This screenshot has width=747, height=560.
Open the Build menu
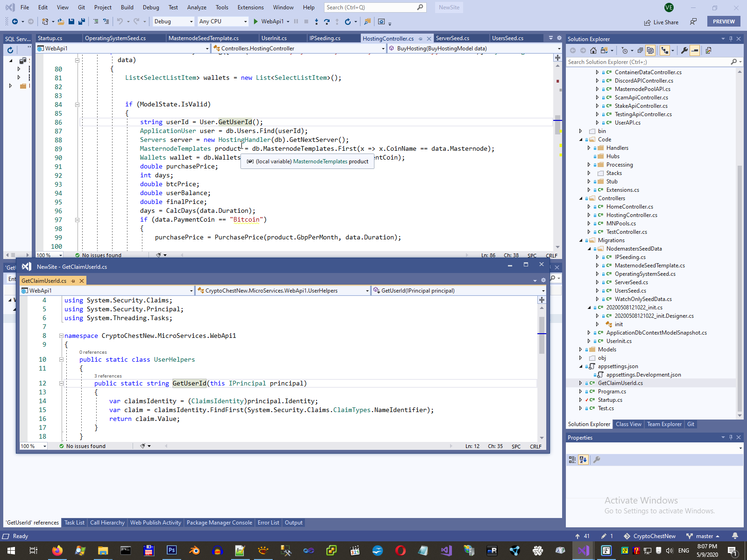(x=127, y=7)
